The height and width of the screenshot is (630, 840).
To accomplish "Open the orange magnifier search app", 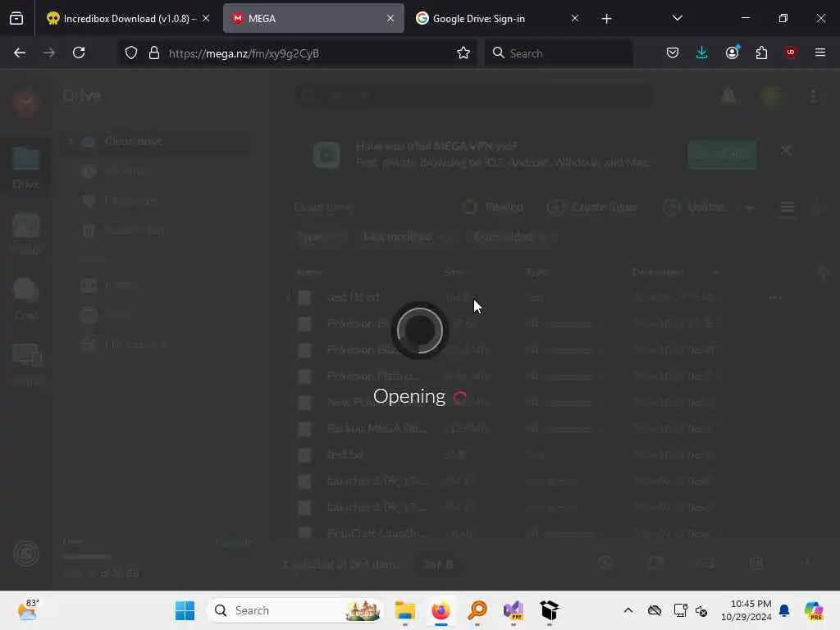I will click(477, 610).
